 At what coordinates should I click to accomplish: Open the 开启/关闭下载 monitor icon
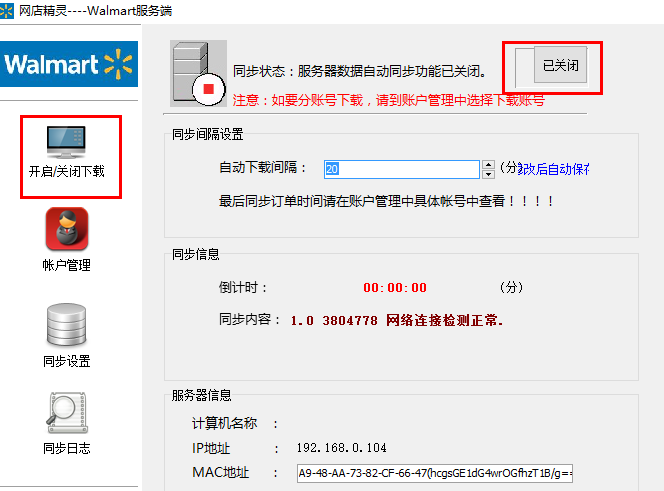[x=66, y=142]
